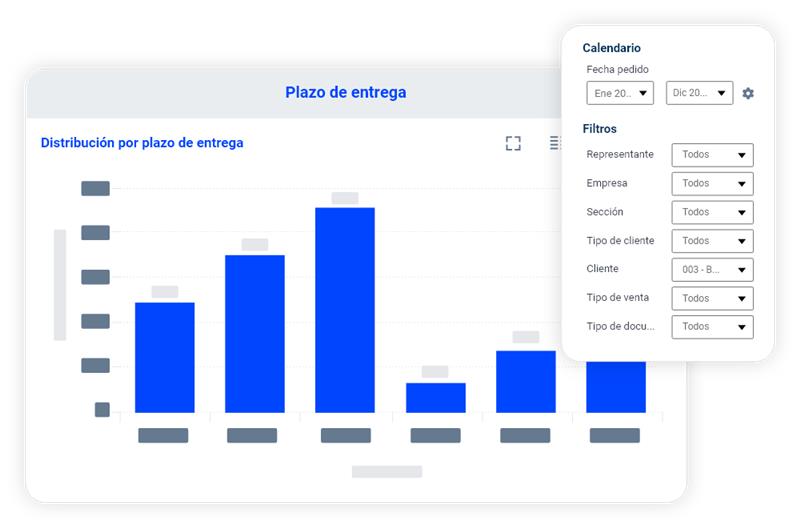This screenshot has width=800, height=528.
Task: Open the Sección filter dropdown
Action: tap(712, 212)
